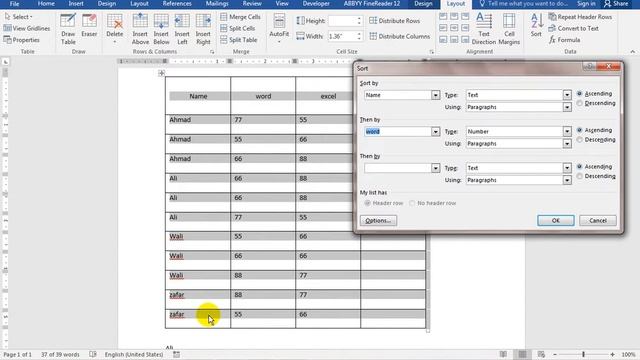Click Distribute Columns
This screenshot has width=640, height=360.
click(400, 36)
